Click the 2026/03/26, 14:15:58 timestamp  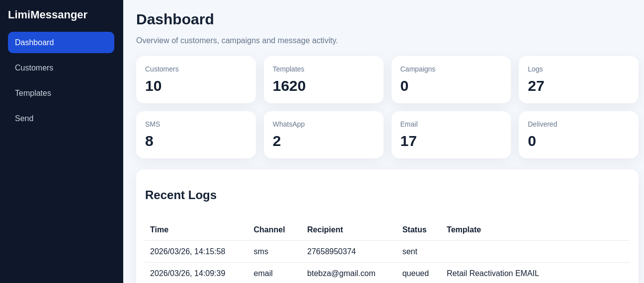[x=187, y=252]
